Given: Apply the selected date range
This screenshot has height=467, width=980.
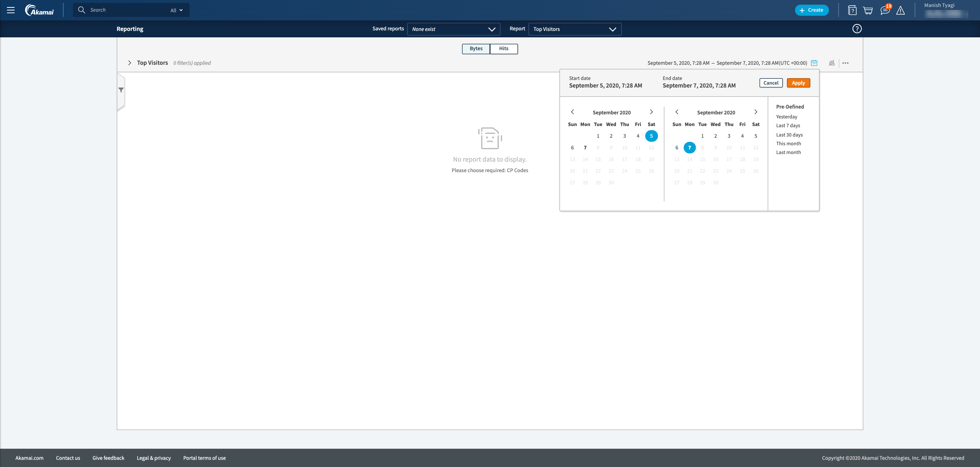Looking at the screenshot, I should tap(798, 83).
